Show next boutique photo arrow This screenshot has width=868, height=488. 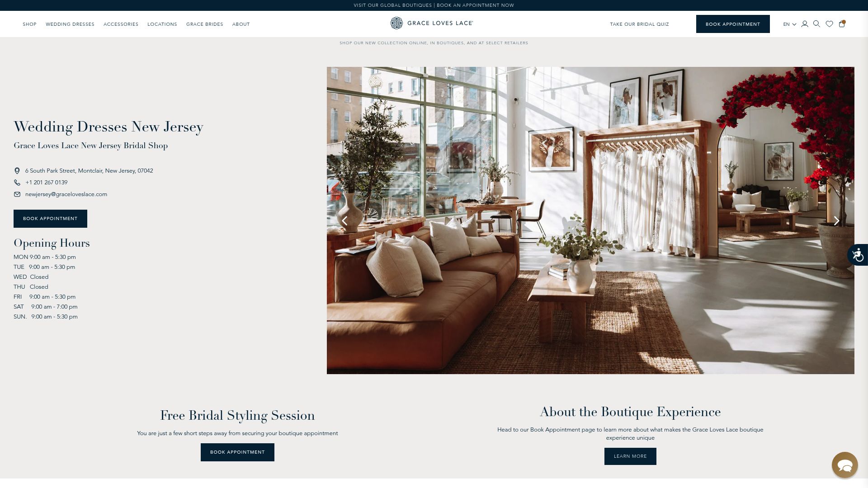836,221
